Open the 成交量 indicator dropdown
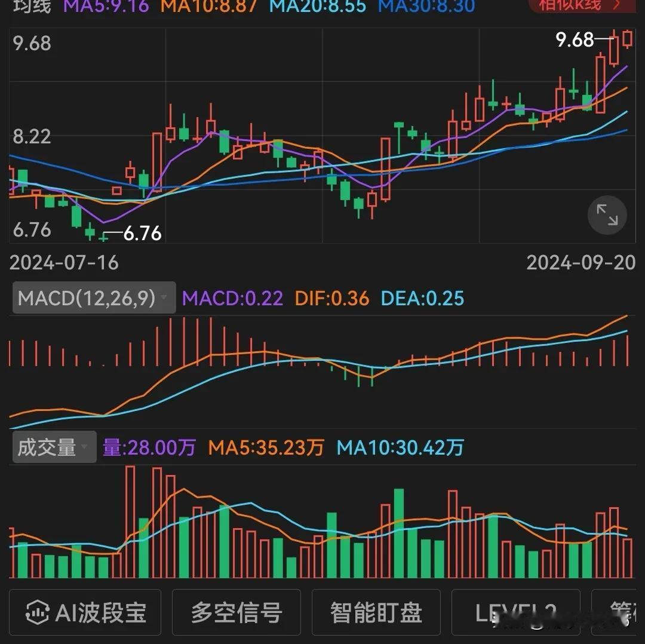Screen dimensions: 645x644 pos(54,447)
